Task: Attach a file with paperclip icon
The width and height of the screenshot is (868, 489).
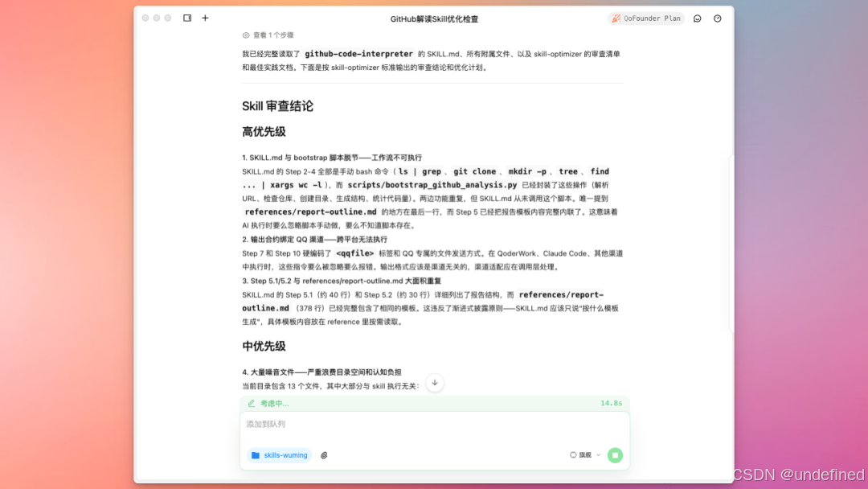Action: pos(325,455)
